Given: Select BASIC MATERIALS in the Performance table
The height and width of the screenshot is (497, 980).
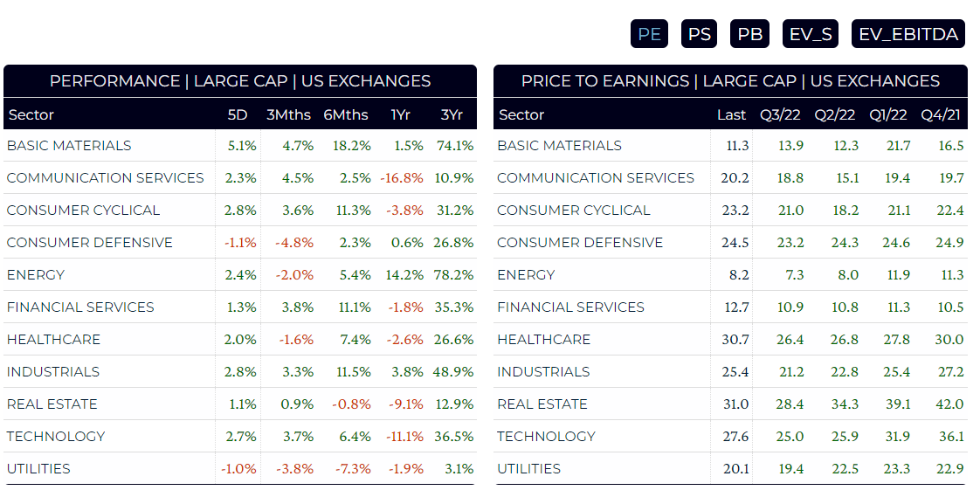Looking at the screenshot, I should point(69,146).
